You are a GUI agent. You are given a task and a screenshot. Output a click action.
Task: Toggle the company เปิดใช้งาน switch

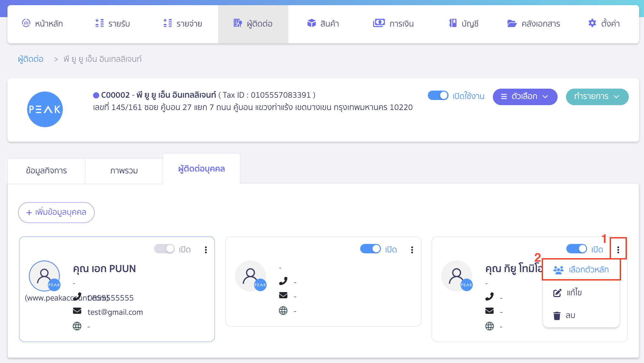click(x=438, y=95)
